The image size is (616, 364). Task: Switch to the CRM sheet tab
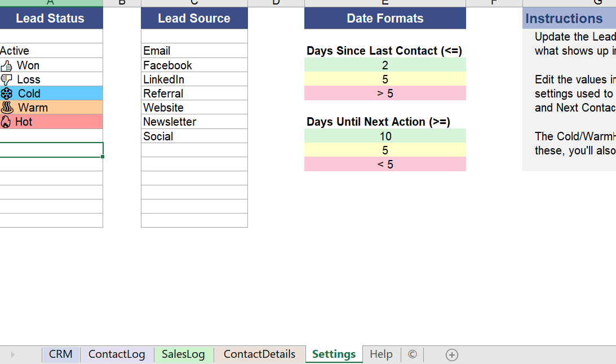click(60, 354)
